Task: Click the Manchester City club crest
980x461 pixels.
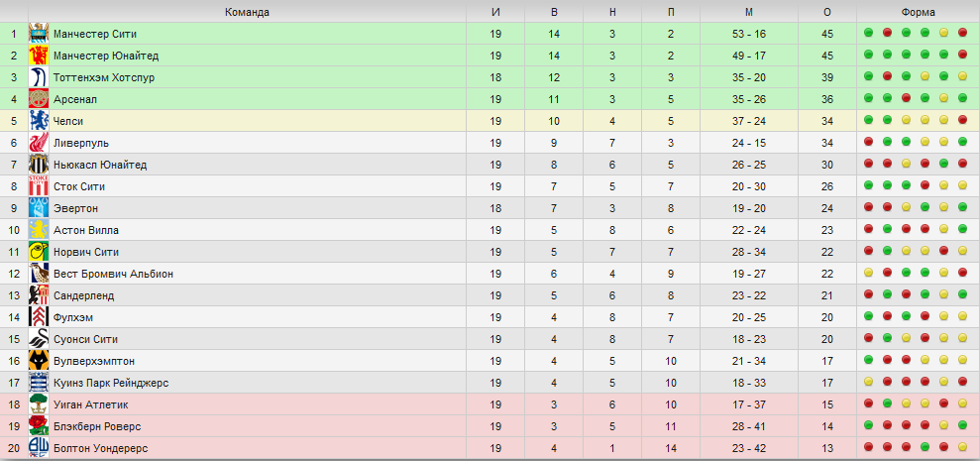Action: click(x=39, y=34)
